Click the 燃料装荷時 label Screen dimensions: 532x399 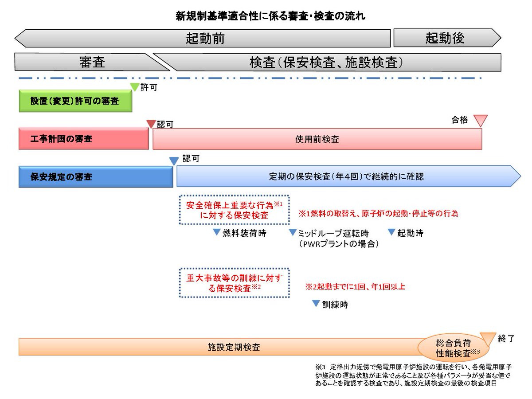click(244, 233)
